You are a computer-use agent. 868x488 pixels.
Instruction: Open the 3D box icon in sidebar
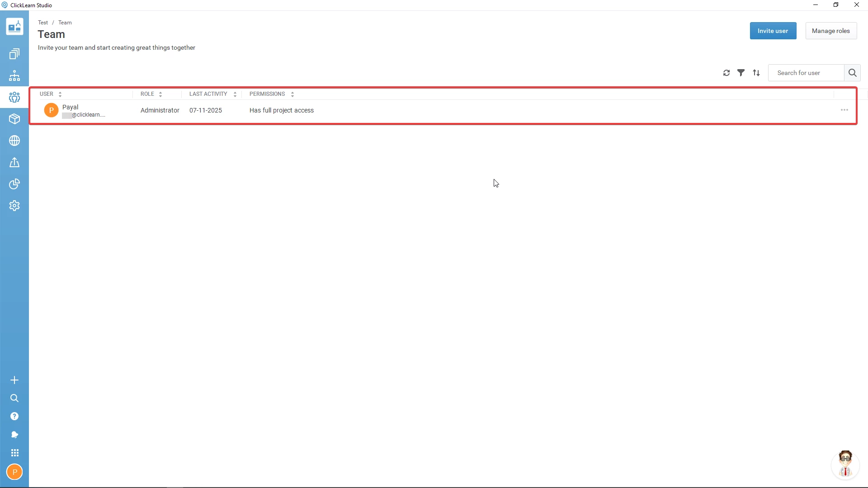(14, 119)
